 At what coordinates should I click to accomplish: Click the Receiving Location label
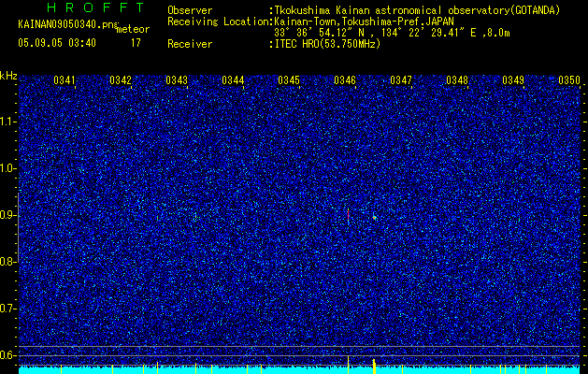click(x=218, y=22)
